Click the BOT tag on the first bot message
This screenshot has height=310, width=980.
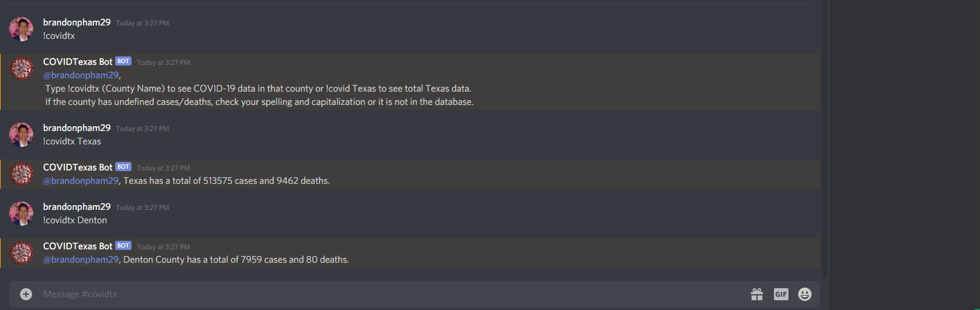click(124, 61)
